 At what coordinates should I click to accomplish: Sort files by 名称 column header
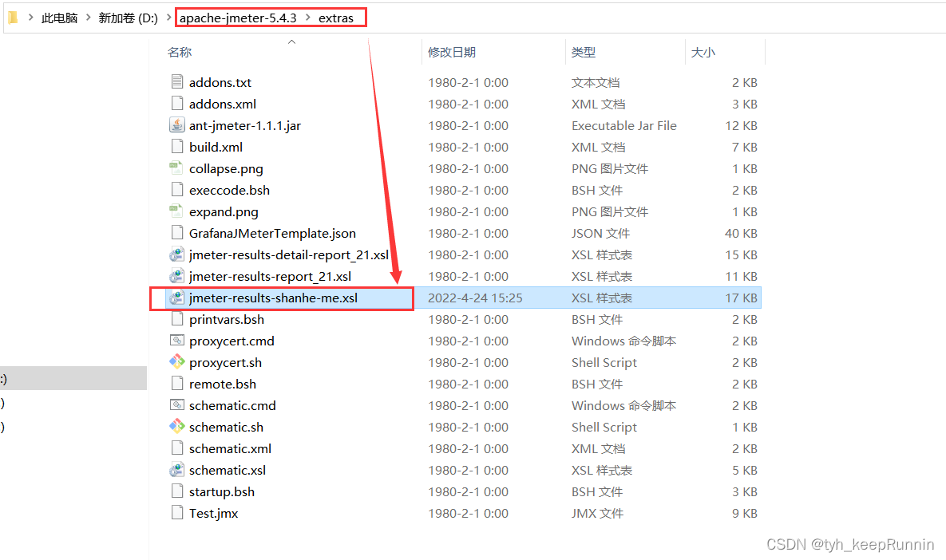click(179, 53)
